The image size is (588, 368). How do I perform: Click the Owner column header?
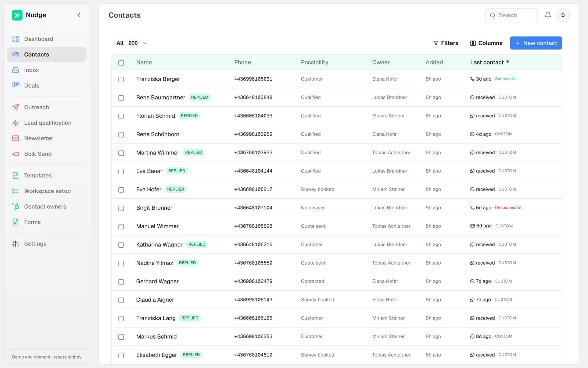[381, 62]
